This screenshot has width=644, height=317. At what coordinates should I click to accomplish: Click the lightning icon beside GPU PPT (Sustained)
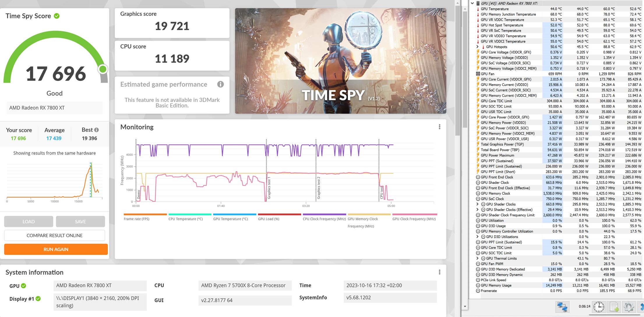click(x=478, y=161)
